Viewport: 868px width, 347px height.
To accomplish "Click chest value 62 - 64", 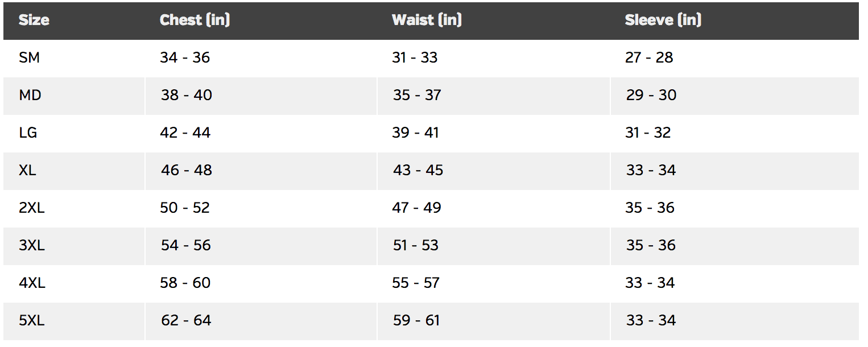I will [x=186, y=320].
